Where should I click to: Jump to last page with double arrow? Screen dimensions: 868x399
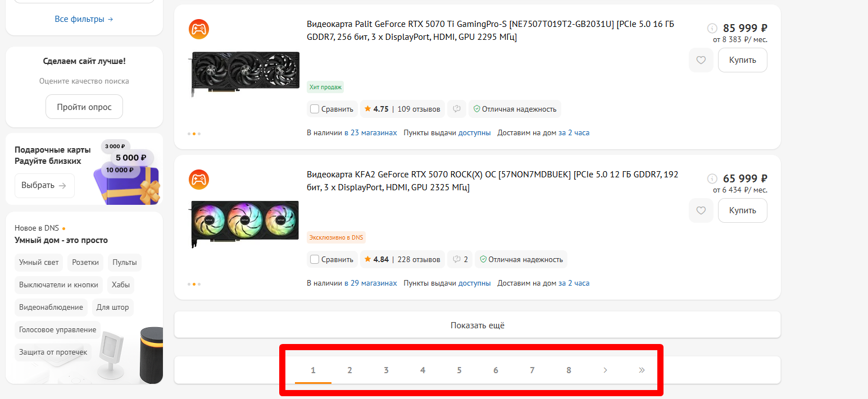642,370
